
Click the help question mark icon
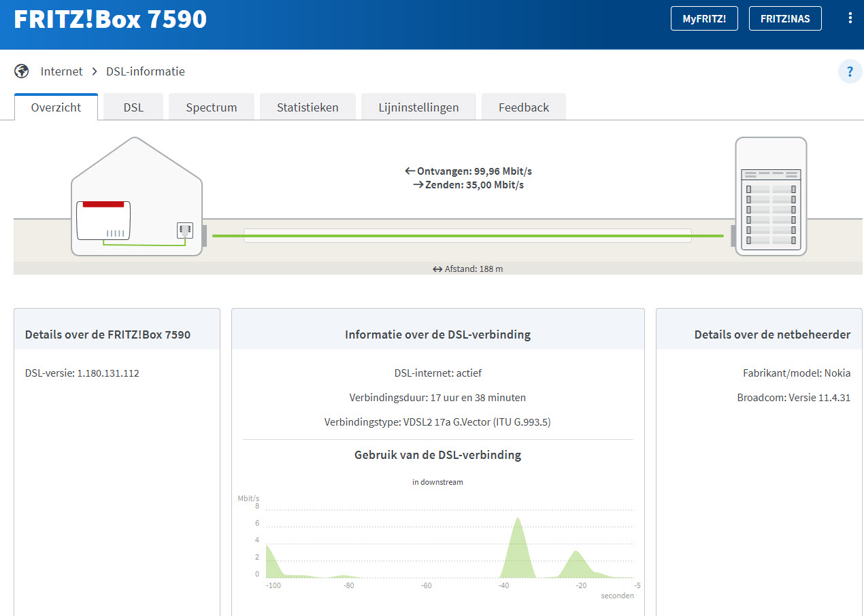click(x=850, y=71)
